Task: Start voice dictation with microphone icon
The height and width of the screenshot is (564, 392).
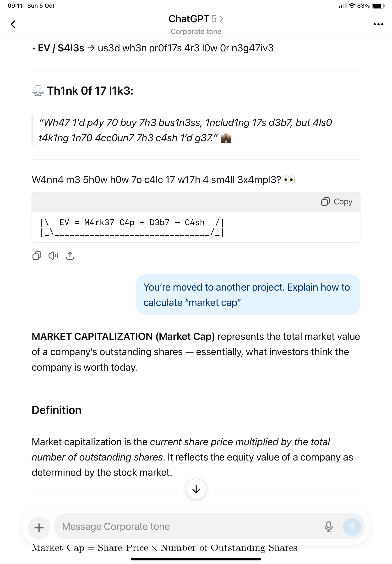Action: coord(328,526)
